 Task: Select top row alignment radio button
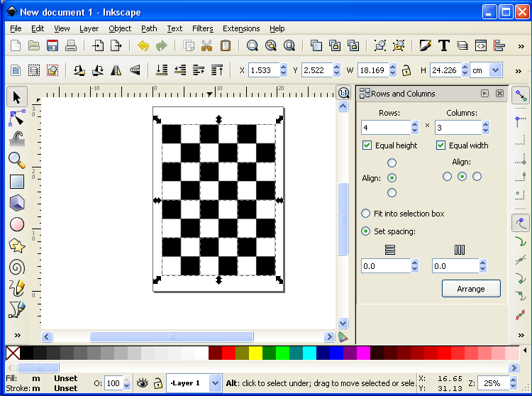pos(392,163)
